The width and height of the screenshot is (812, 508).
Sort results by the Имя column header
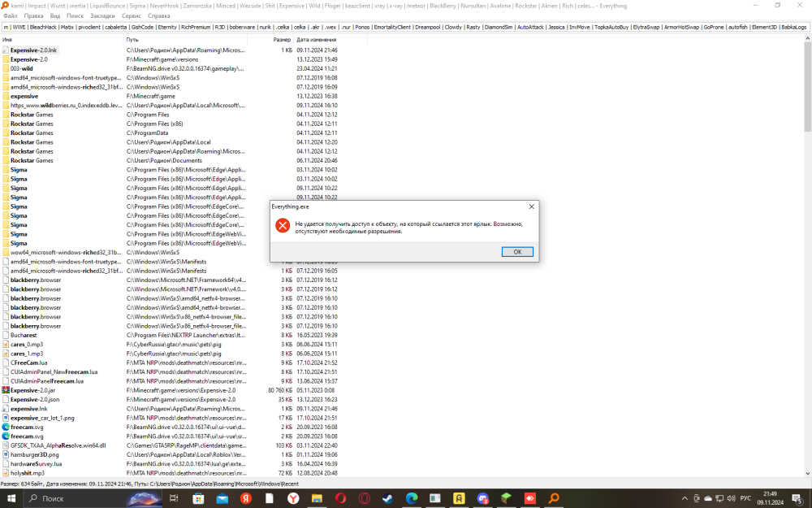pyautogui.click(x=62, y=39)
